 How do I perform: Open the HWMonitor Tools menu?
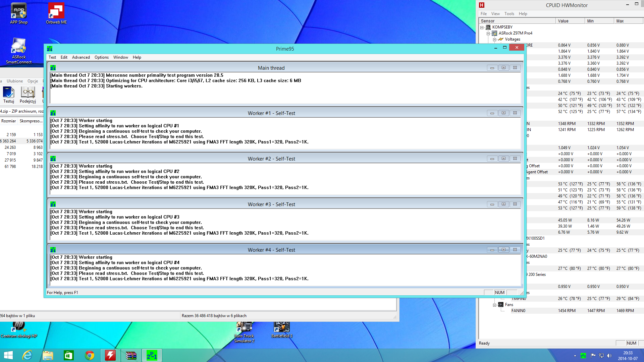tap(509, 14)
